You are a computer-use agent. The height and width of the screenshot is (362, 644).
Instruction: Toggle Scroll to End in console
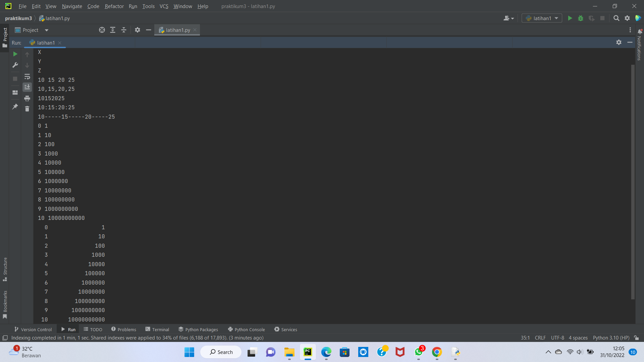(x=27, y=87)
